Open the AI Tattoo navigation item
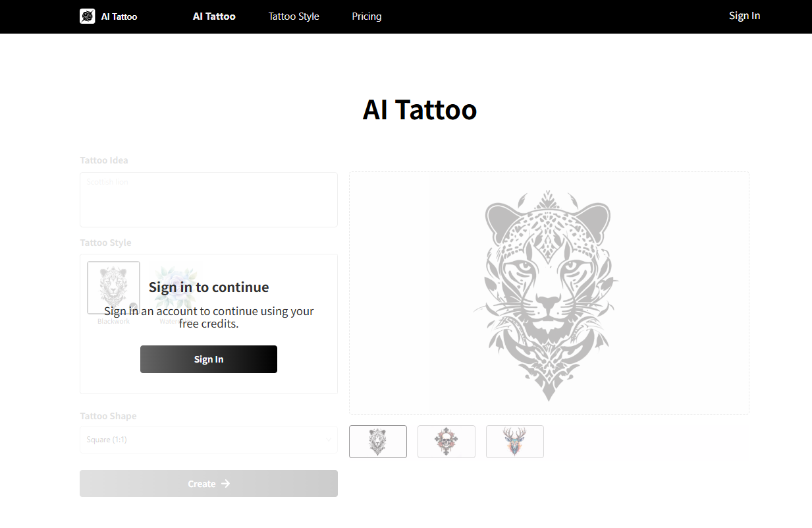 coord(214,16)
